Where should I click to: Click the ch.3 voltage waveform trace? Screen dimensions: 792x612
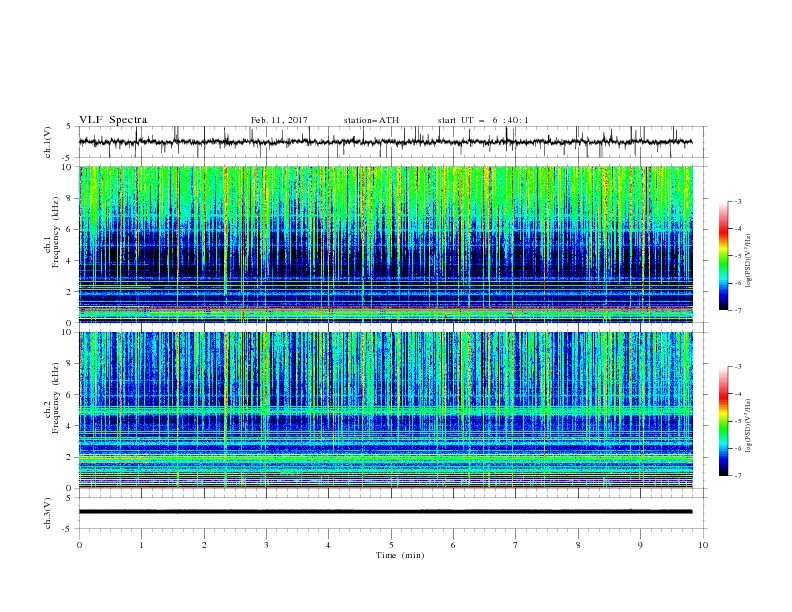click(x=385, y=512)
